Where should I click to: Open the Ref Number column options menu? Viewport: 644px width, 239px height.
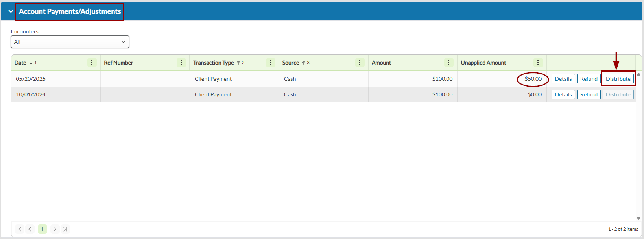[181, 63]
